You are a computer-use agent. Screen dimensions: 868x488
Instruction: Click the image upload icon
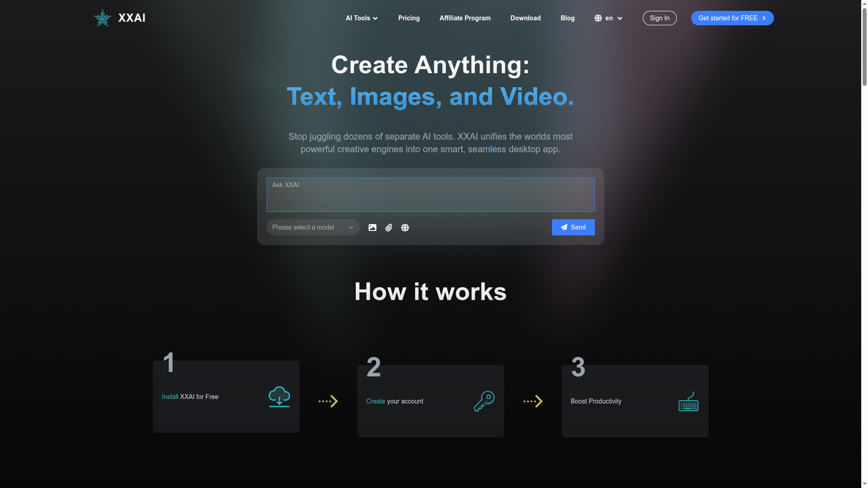(372, 228)
